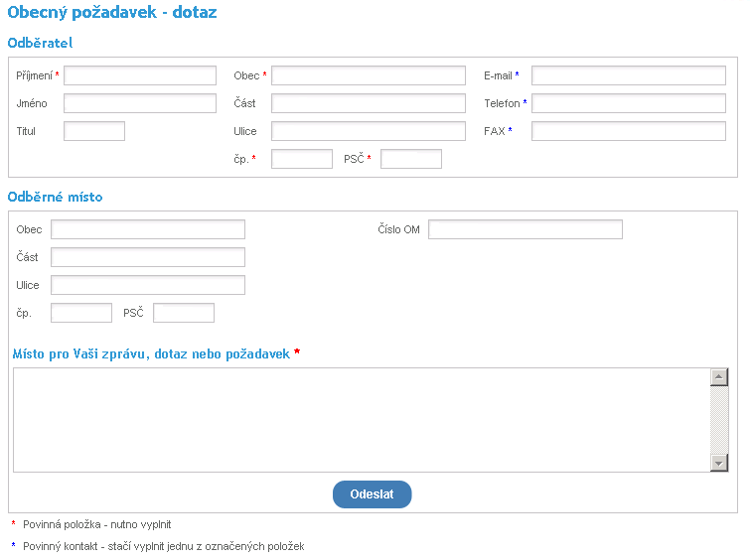751x560 pixels.
Task: Focus the Telefon input field
Action: click(628, 103)
